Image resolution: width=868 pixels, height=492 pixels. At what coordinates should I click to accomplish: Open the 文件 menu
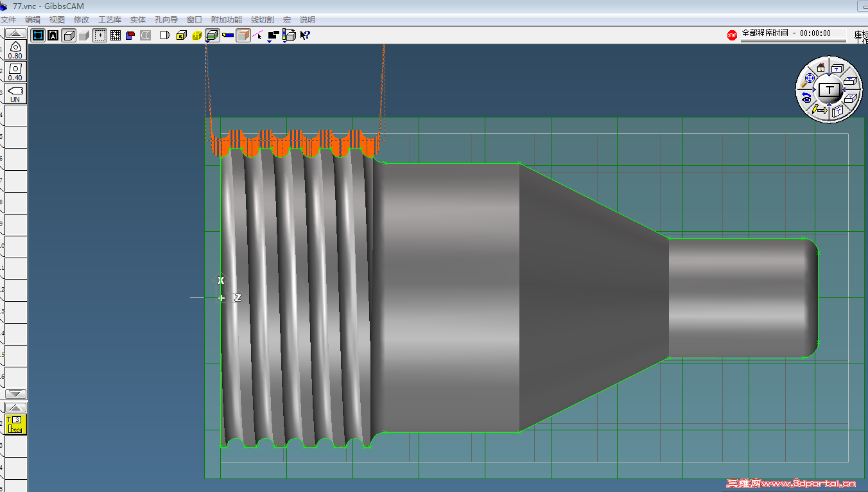point(9,20)
